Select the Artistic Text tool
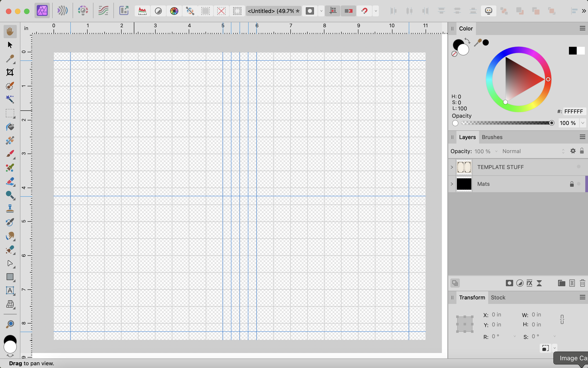Image resolution: width=588 pixels, height=368 pixels. click(x=10, y=291)
